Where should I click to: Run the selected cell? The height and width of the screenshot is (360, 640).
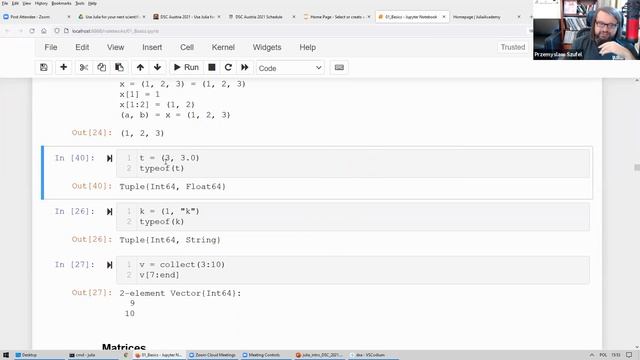[186, 67]
